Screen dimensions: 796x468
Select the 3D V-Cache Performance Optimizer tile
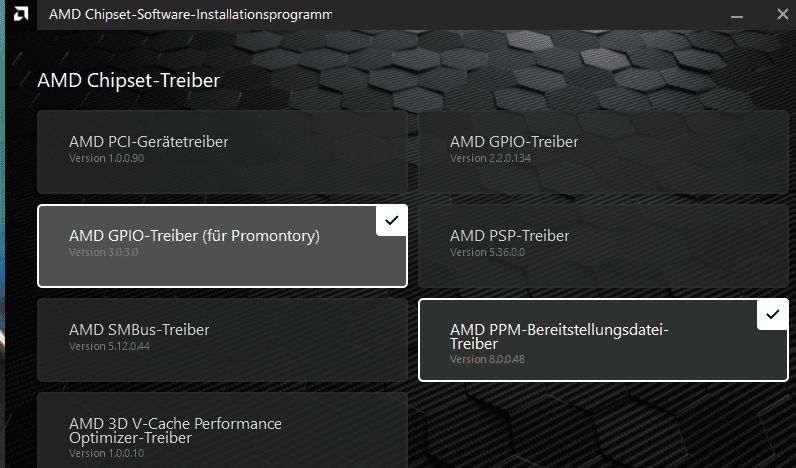click(x=222, y=430)
